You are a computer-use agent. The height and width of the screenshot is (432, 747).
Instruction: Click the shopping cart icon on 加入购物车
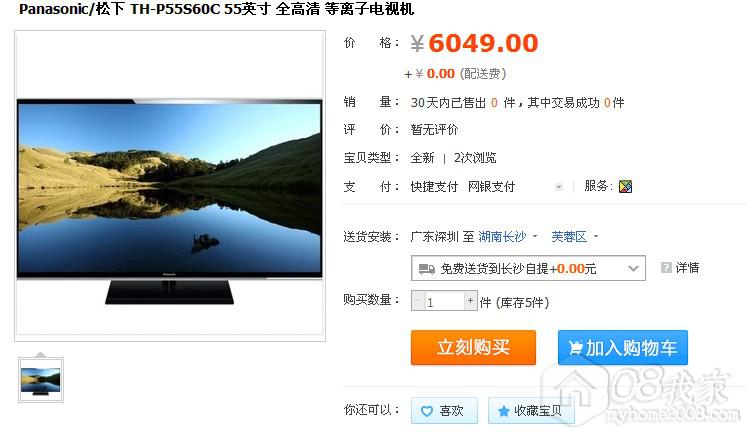click(x=575, y=348)
